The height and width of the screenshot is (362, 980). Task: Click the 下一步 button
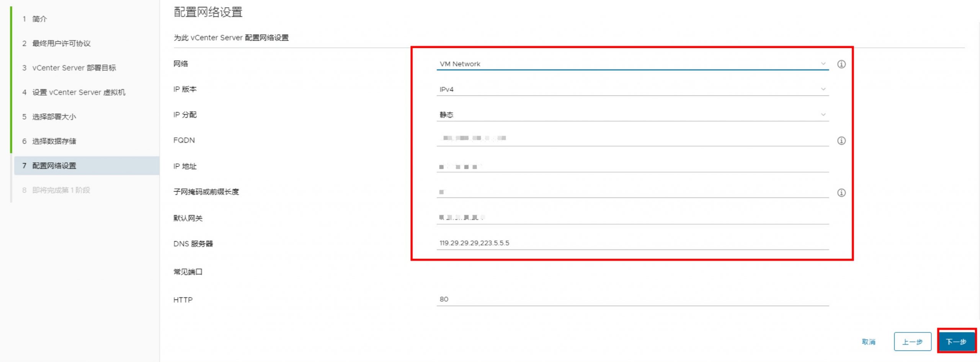point(956,341)
